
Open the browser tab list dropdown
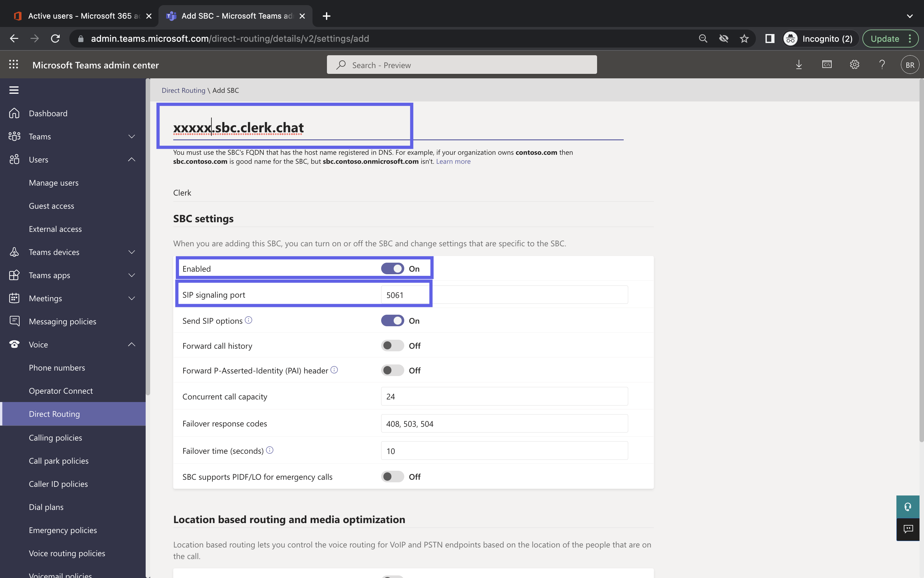910,16
